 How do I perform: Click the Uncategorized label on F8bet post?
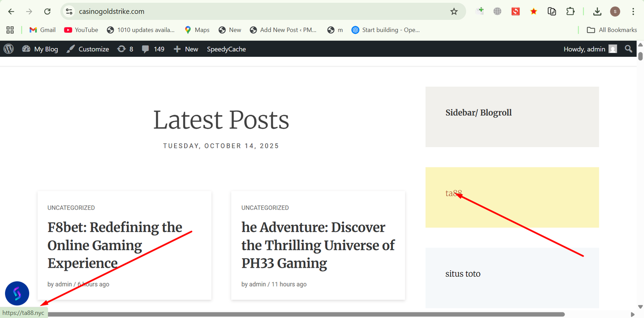pyautogui.click(x=71, y=208)
